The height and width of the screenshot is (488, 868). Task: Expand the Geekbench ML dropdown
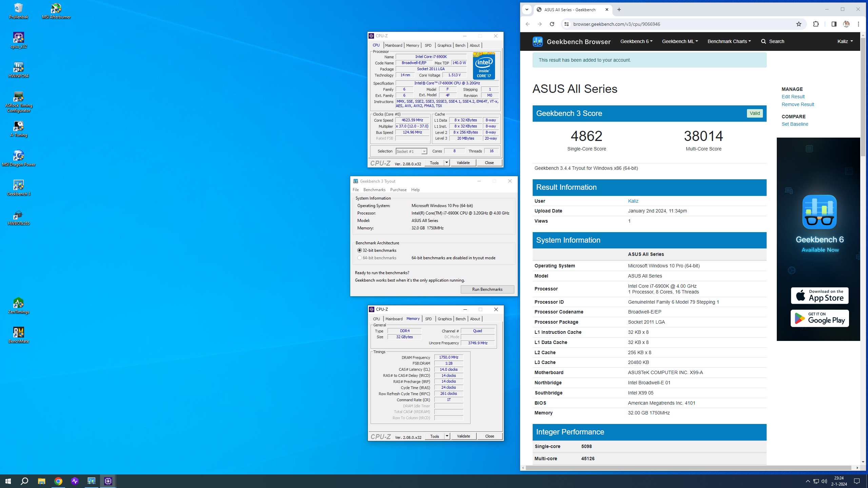point(680,41)
